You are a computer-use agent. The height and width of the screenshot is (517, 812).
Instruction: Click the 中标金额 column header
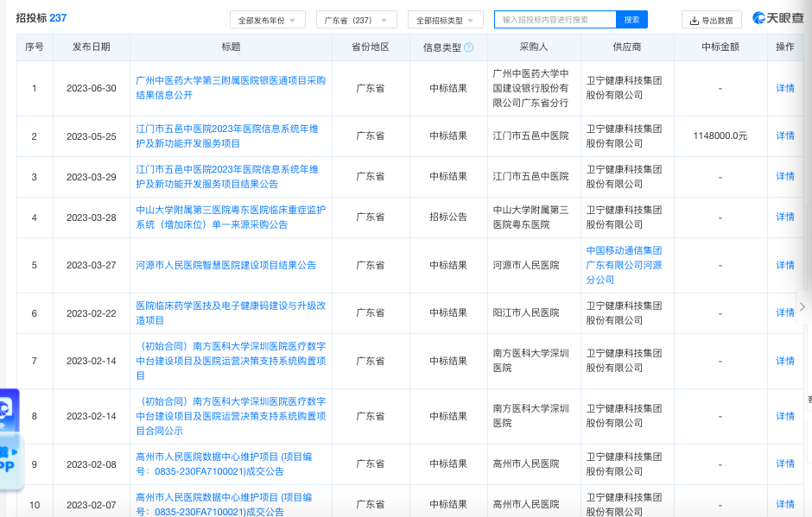pyautogui.click(x=720, y=47)
